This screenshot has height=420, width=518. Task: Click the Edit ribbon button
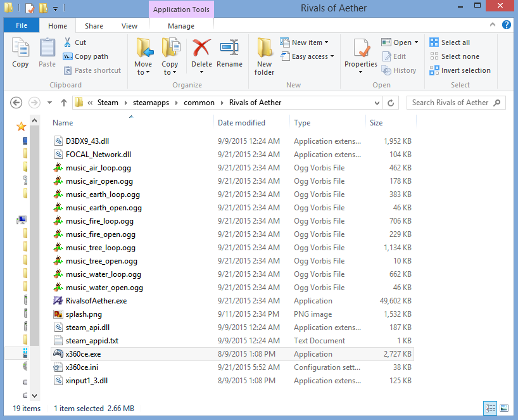(x=394, y=56)
